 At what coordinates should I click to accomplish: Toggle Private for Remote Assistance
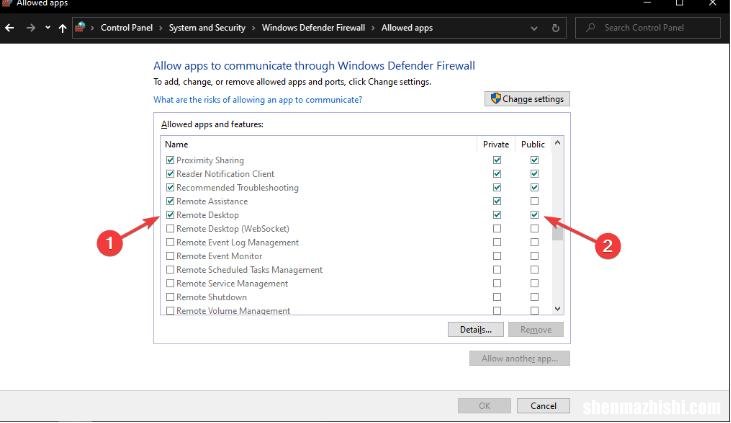[x=497, y=201]
